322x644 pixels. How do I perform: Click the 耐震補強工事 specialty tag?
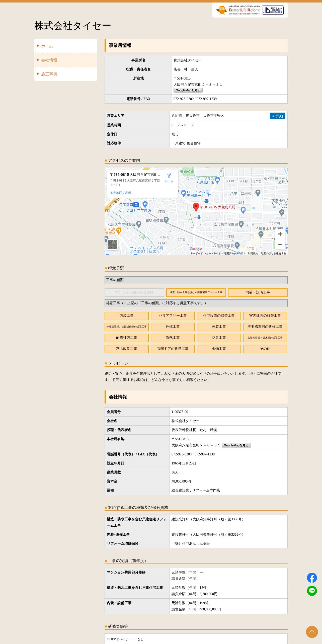pyautogui.click(x=127, y=338)
